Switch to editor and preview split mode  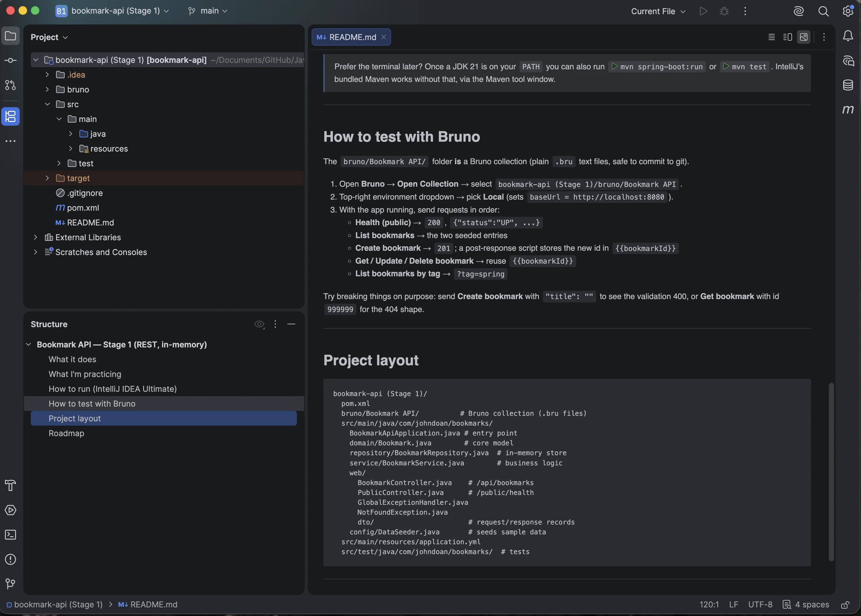(787, 37)
